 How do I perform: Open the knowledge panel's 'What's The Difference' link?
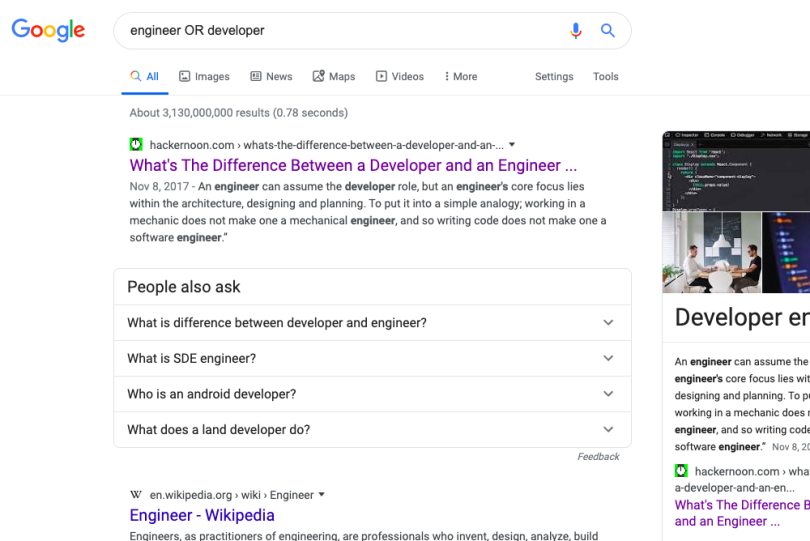[x=742, y=513]
